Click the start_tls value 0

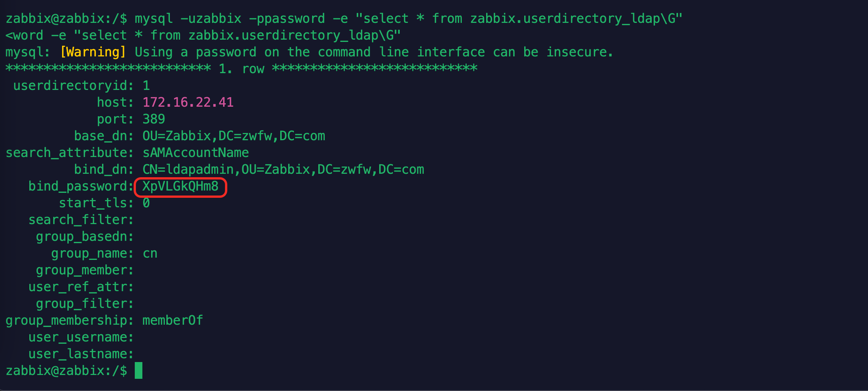click(x=146, y=203)
